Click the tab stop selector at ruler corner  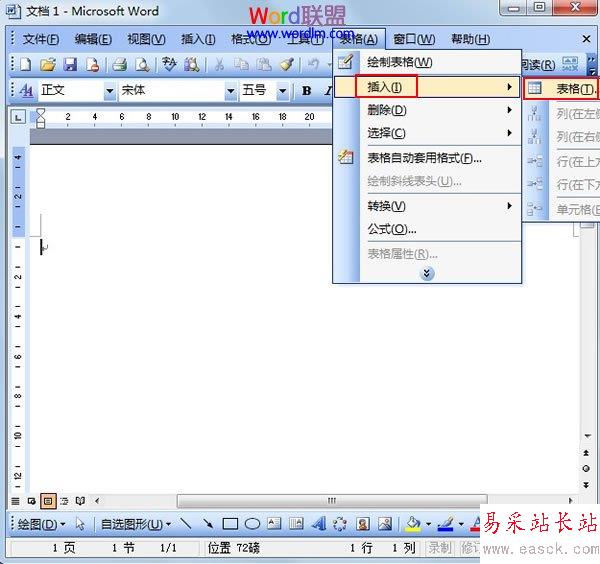(18, 117)
